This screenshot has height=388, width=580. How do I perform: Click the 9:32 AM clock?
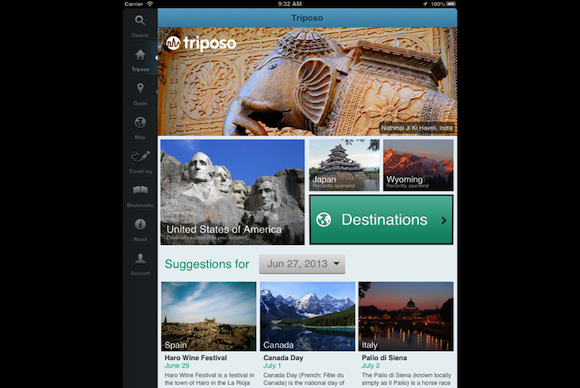(290, 4)
